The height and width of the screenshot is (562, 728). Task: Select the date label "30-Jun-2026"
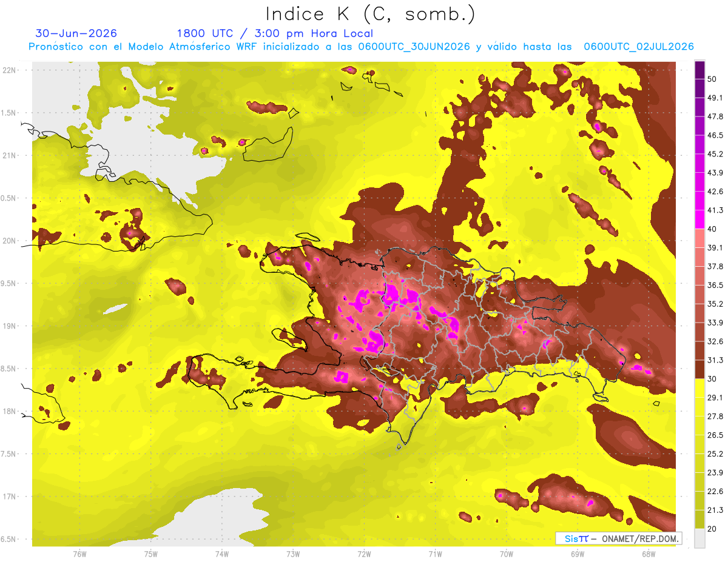(76, 33)
